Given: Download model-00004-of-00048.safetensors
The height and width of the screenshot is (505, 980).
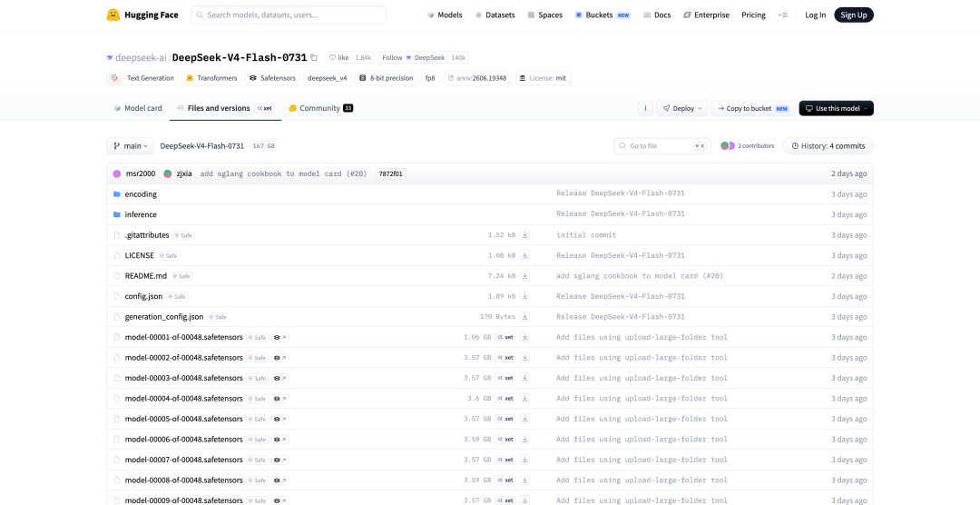Looking at the screenshot, I should [x=525, y=399].
